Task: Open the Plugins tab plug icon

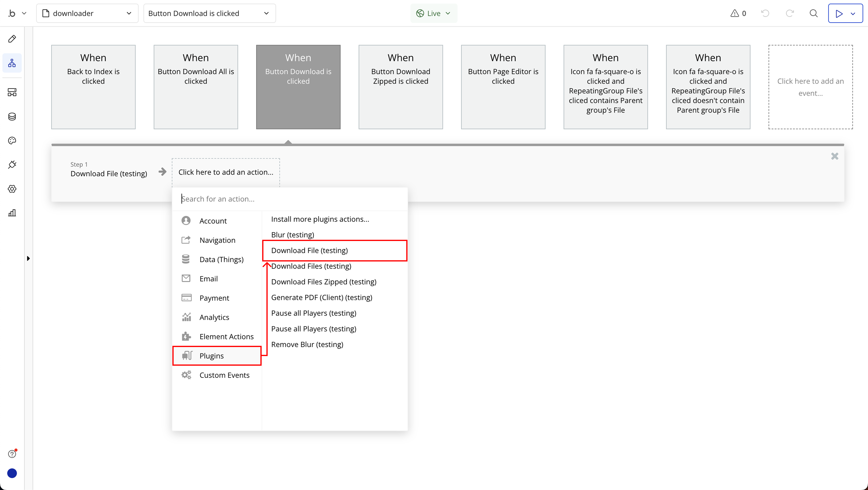Action: 12,165
